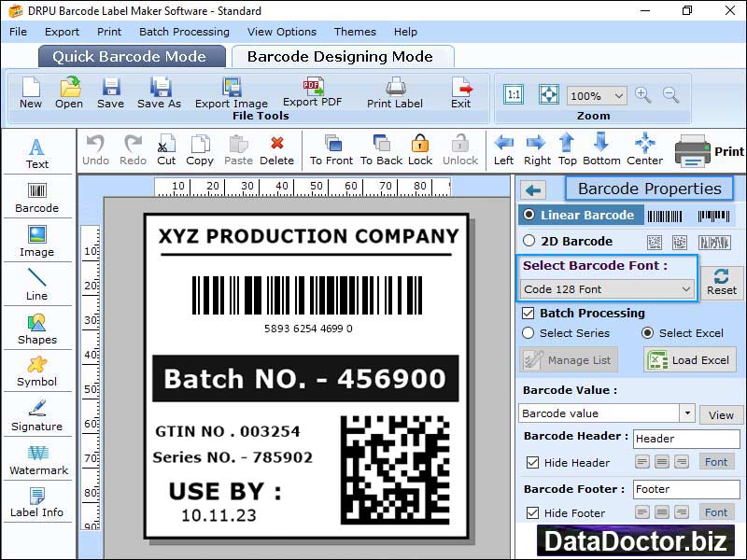Align object to Center
The height and width of the screenshot is (560, 747).
pyautogui.click(x=644, y=149)
